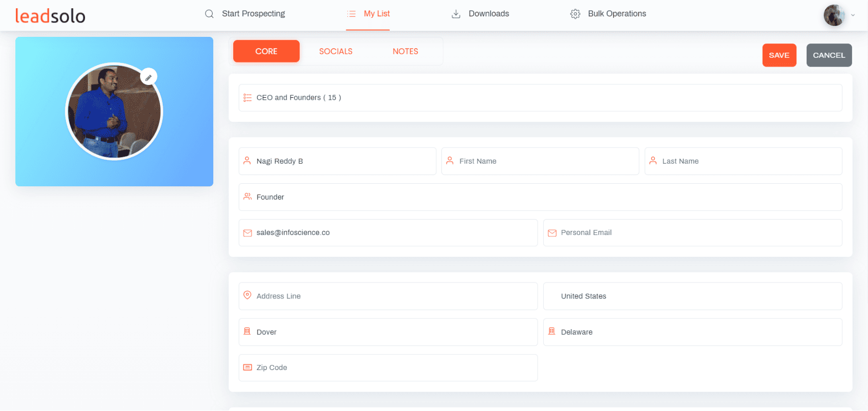868x411 pixels.
Task: Expand the user account chevron menu
Action: click(x=853, y=15)
